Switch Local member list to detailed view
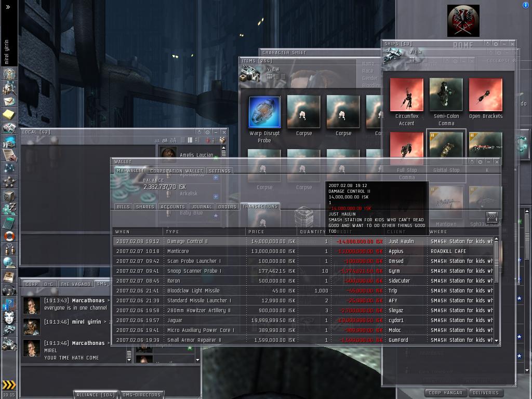 (197, 140)
